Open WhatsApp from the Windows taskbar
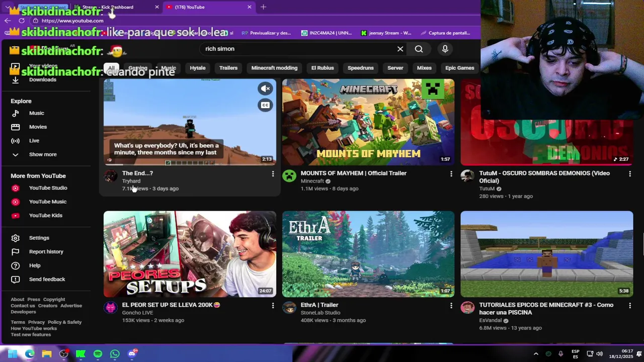Viewport: 644px width, 362px height. [115, 354]
